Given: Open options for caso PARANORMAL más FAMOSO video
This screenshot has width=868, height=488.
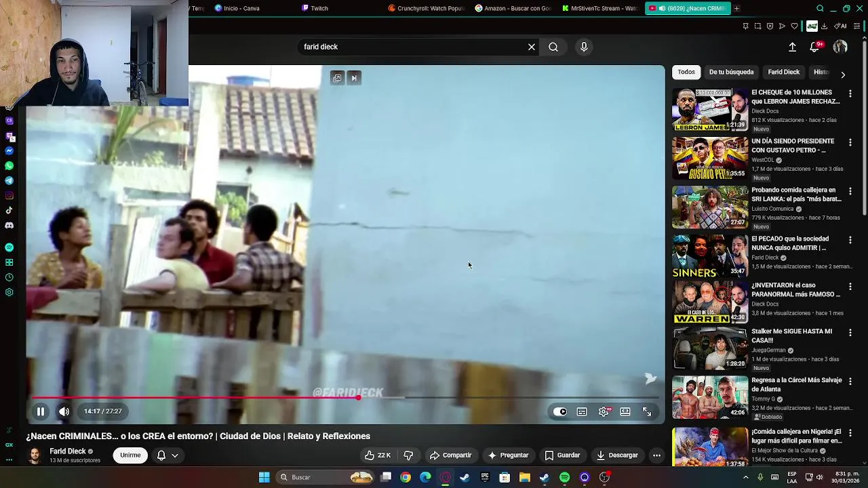Looking at the screenshot, I should click(850, 287).
